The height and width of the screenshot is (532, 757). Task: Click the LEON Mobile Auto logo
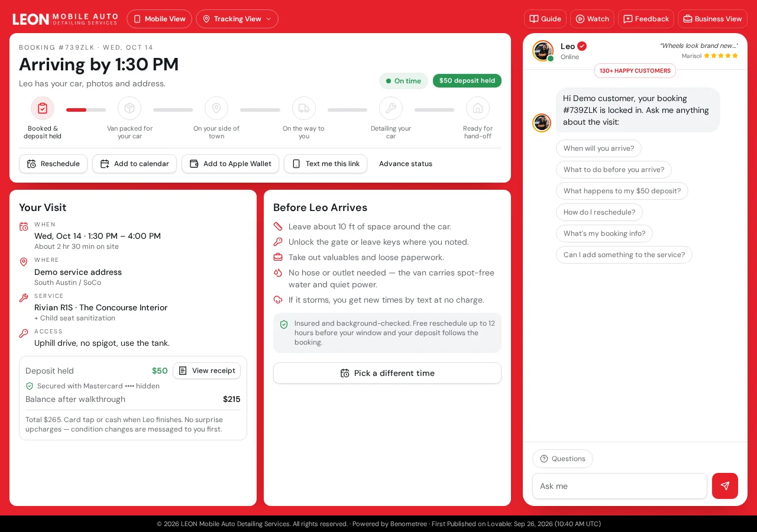[65, 19]
